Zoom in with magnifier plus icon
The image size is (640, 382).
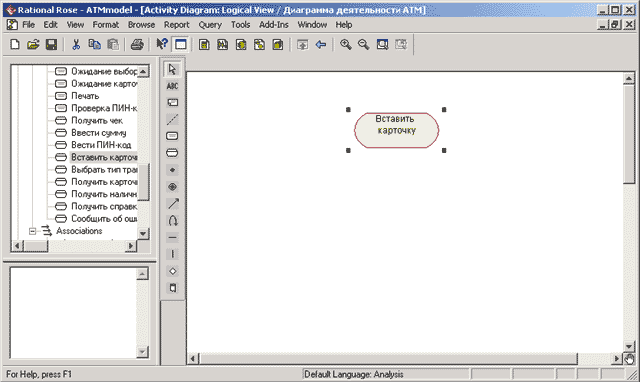(x=346, y=44)
